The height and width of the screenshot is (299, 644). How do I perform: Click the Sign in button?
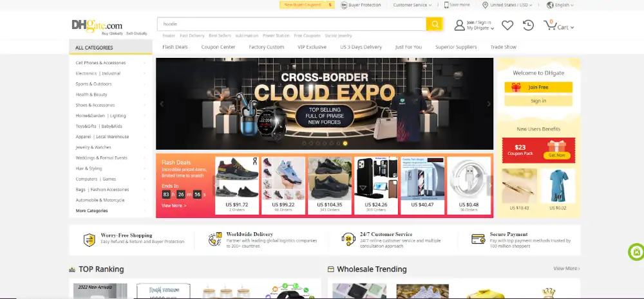538,100
